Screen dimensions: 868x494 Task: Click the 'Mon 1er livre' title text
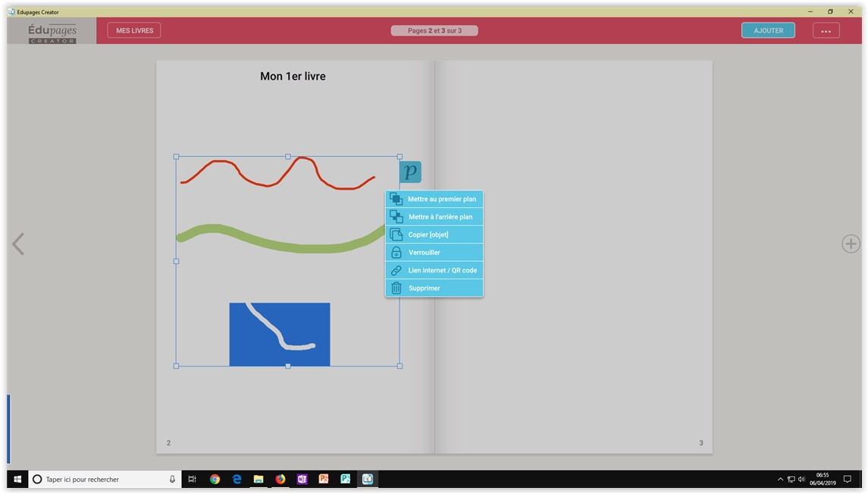point(293,77)
